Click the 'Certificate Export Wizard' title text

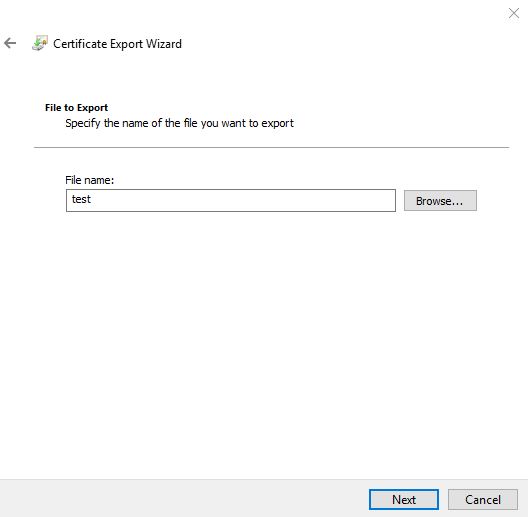coord(117,44)
